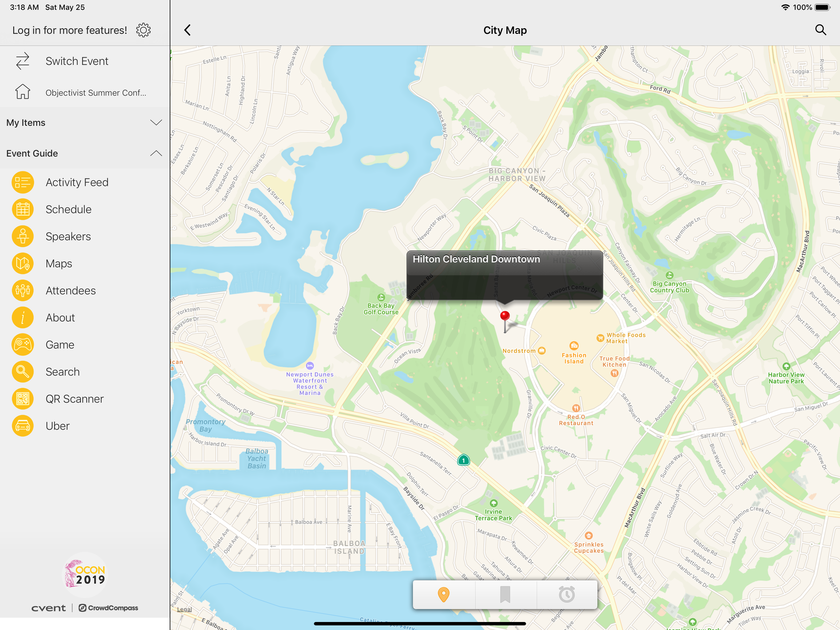The width and height of the screenshot is (840, 630).
Task: Tap Highway 1 shield marker
Action: click(463, 460)
